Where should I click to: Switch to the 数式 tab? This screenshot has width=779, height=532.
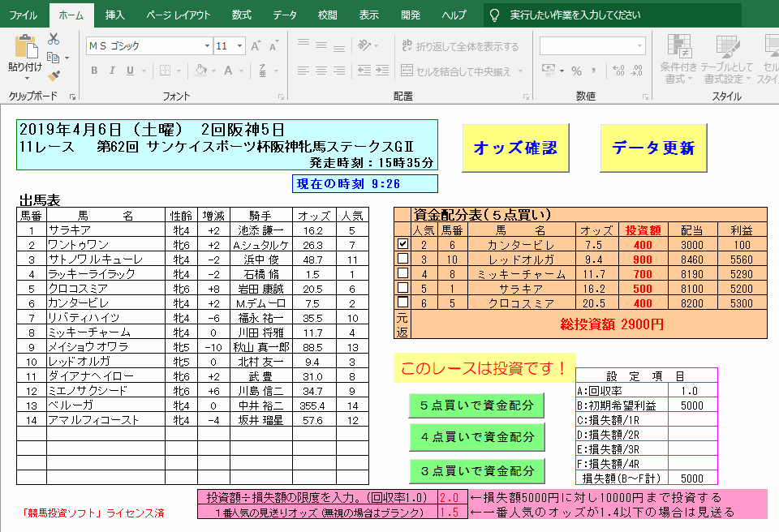242,15
